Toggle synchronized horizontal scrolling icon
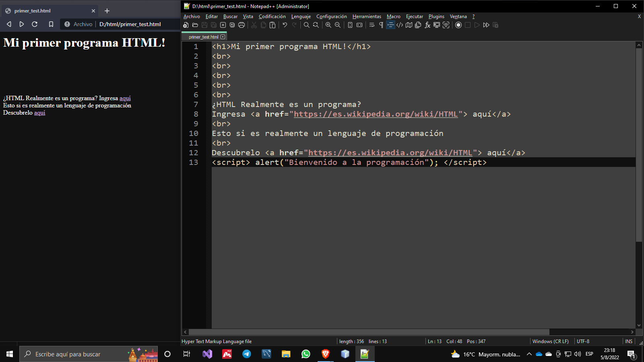The image size is (644, 362). tap(359, 25)
